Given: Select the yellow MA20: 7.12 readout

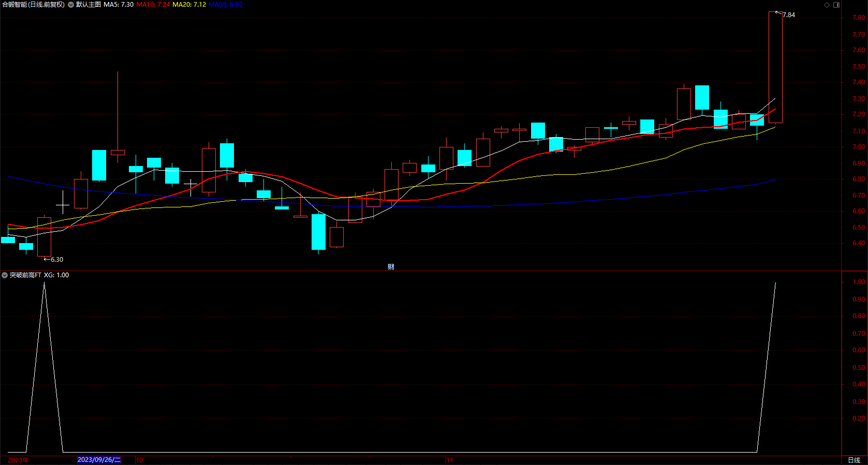Looking at the screenshot, I should [189, 5].
